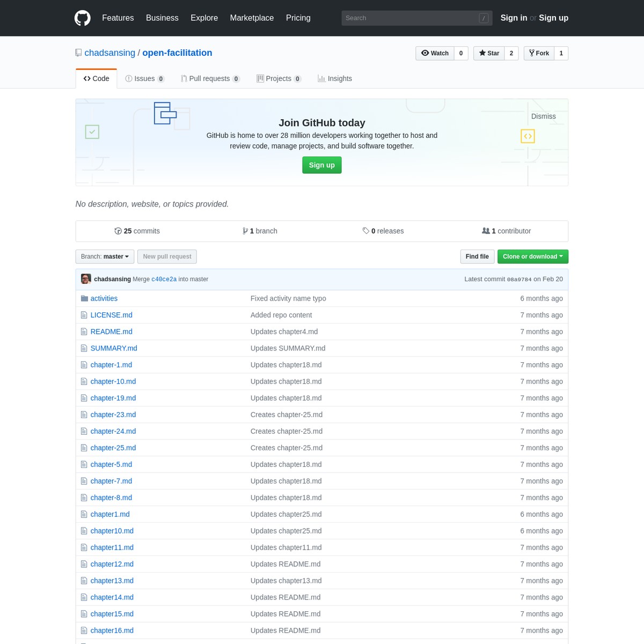Viewport: 644px width, 644px height.
Task: Fork the repository
Action: (539, 53)
